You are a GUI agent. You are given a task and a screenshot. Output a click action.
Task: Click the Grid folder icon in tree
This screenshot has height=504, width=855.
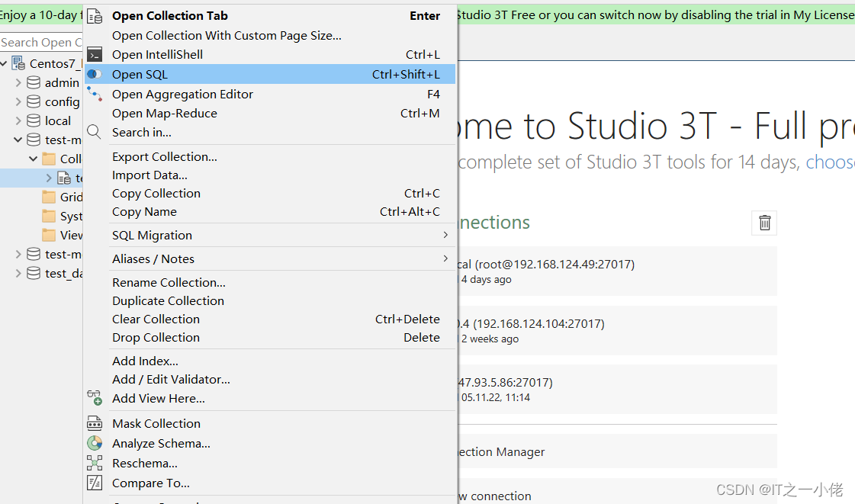point(49,197)
